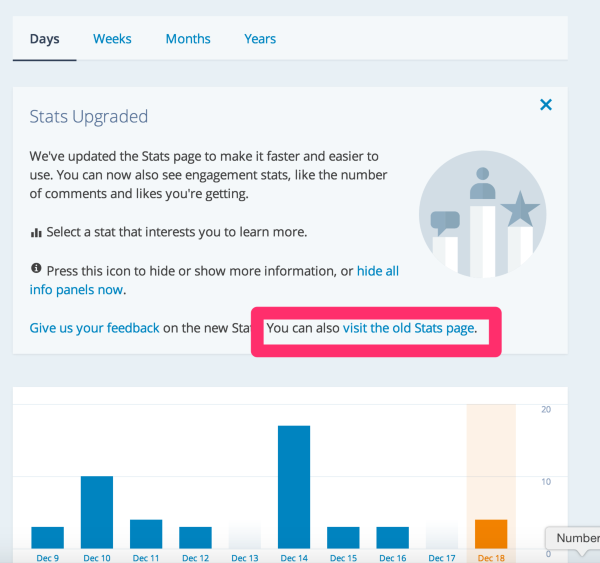Switch to the Days tab
This screenshot has height=563, width=600.
(45, 39)
